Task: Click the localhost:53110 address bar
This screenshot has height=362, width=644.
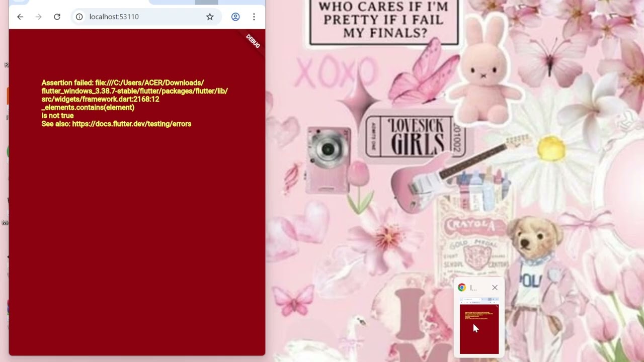Action: 146,17
